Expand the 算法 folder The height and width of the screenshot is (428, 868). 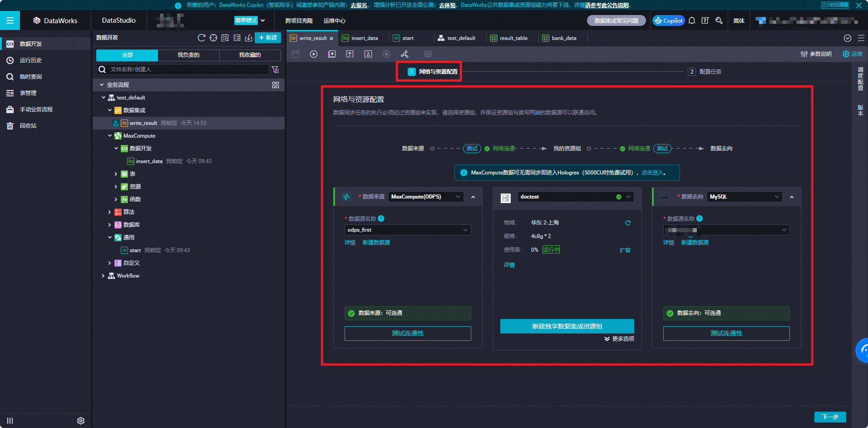[109, 212]
